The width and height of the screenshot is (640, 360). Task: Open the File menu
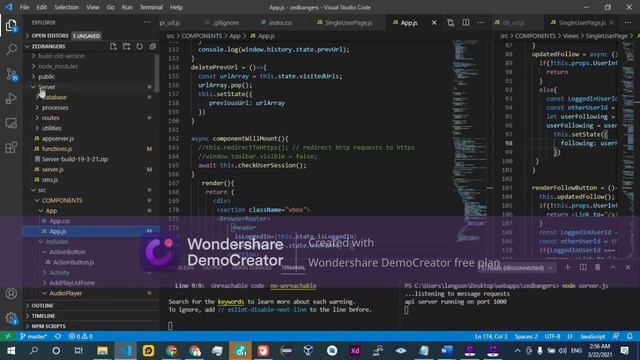[x=24, y=7]
